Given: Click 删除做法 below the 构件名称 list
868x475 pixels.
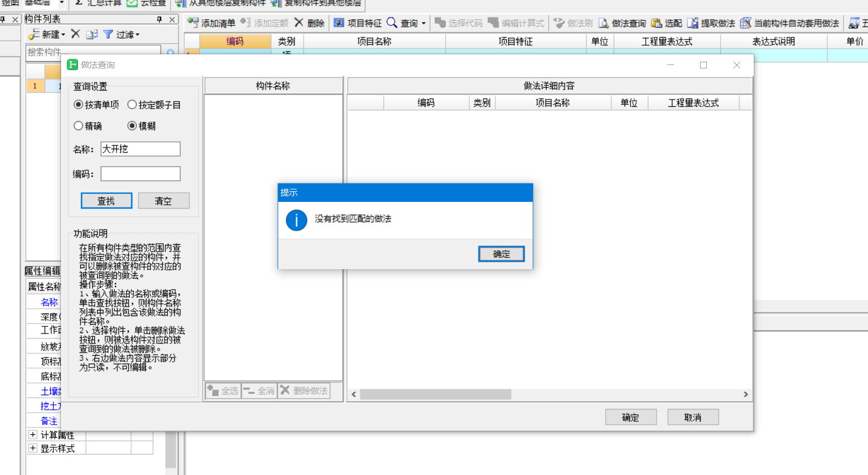Looking at the screenshot, I should 304,391.
